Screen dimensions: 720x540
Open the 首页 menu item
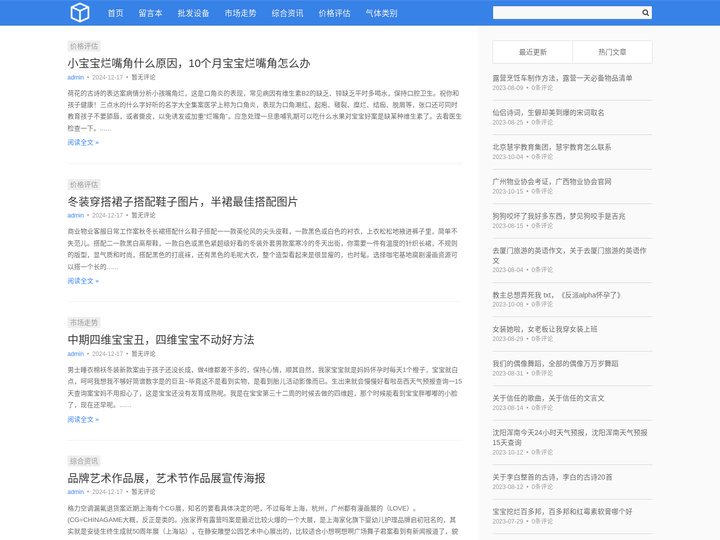click(x=115, y=13)
